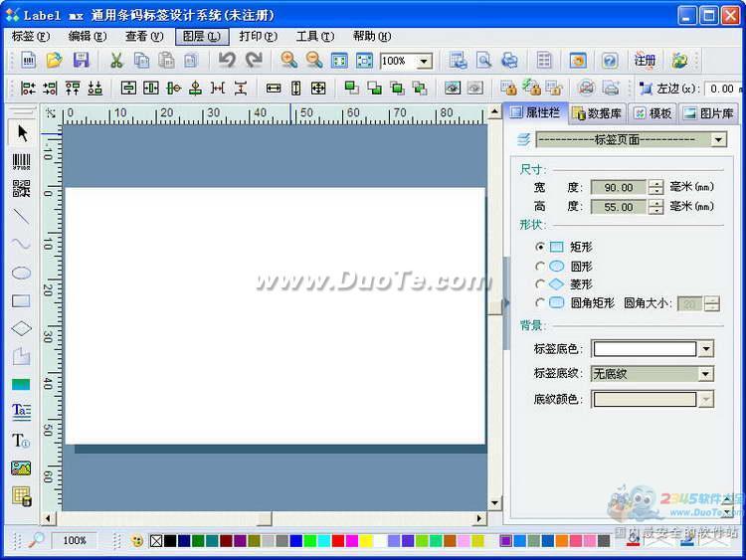Select the polygon shape tool
The height and width of the screenshot is (560, 746).
pyautogui.click(x=22, y=356)
